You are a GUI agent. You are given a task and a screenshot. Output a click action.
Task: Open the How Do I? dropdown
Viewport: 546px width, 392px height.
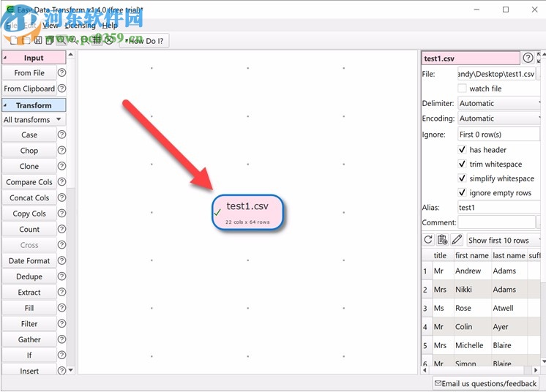[143, 41]
